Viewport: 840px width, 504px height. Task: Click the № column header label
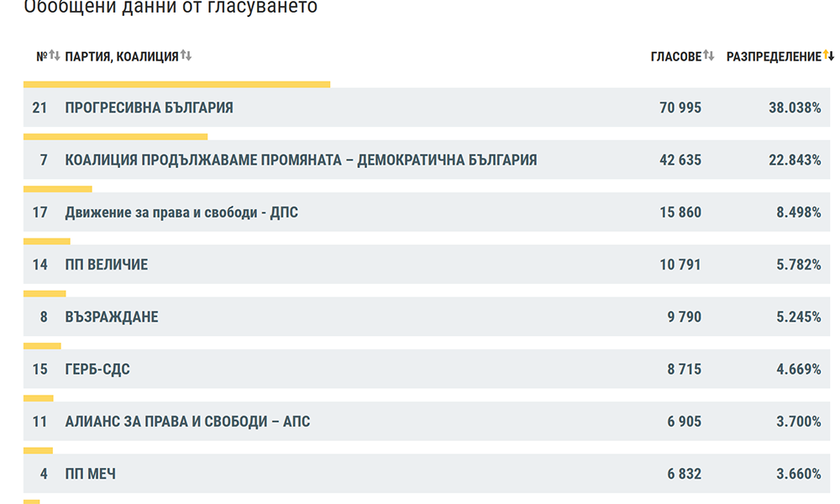(x=42, y=56)
